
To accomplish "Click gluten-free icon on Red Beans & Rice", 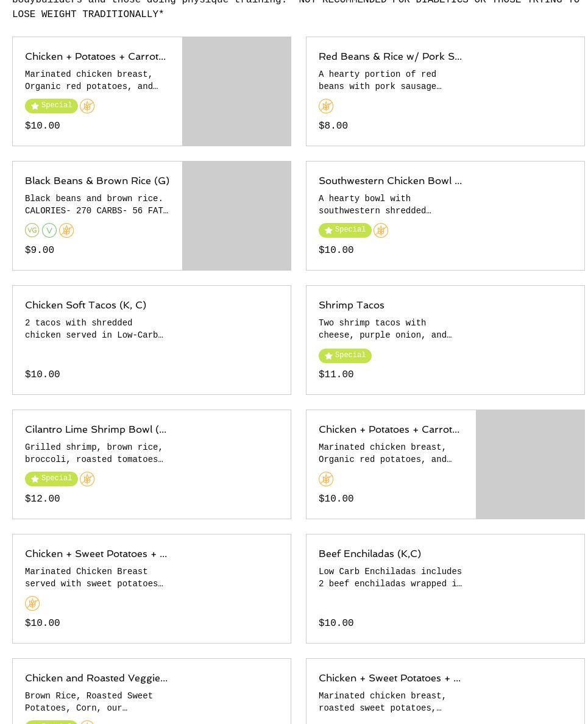I will point(326,106).
